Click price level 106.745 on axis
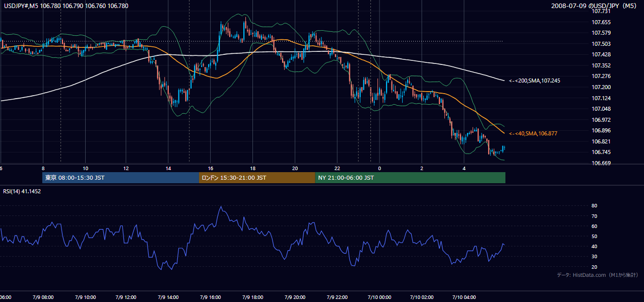Screen dimensions: 644x302 click(601, 152)
